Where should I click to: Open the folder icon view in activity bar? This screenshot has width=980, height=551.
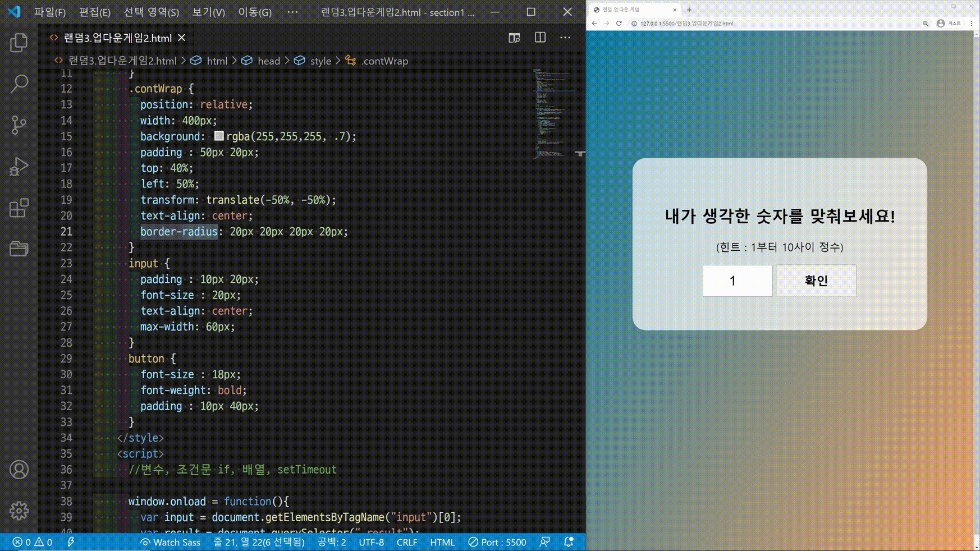tap(19, 249)
